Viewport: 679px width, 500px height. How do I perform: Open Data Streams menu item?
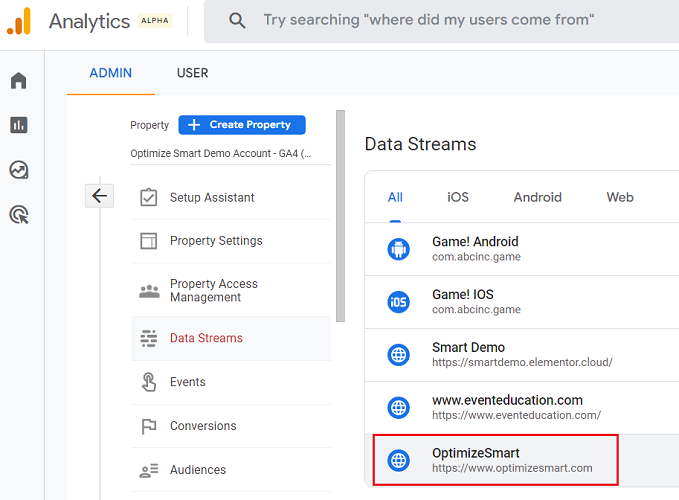[231, 338]
